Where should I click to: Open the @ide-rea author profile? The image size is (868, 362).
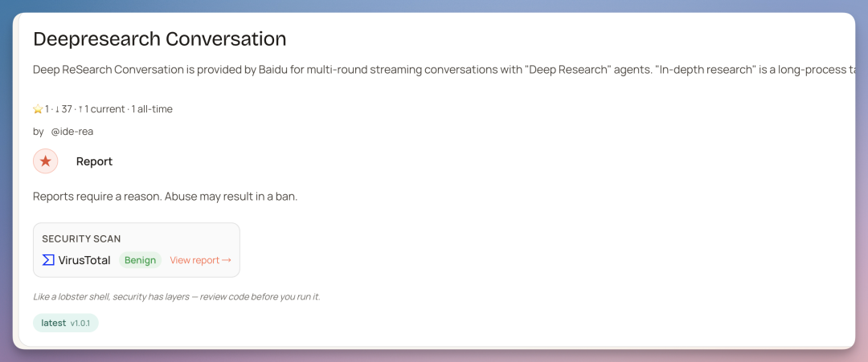click(x=72, y=131)
